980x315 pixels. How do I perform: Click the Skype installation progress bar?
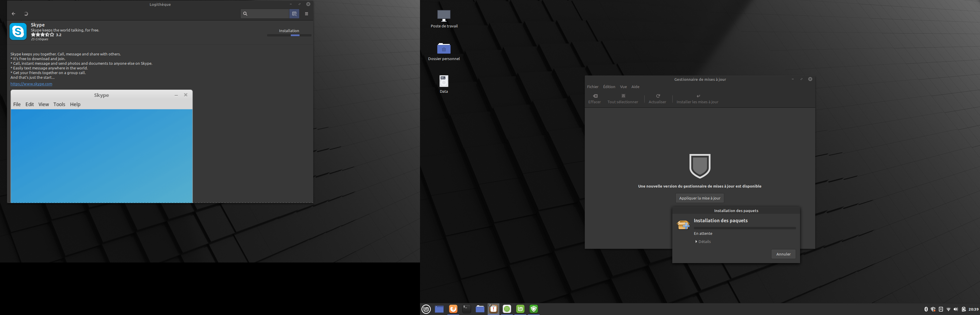[289, 35]
